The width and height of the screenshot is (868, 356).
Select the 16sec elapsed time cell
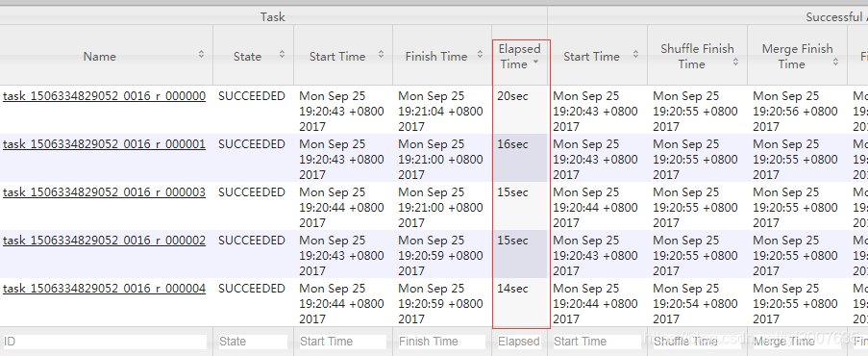click(520, 158)
